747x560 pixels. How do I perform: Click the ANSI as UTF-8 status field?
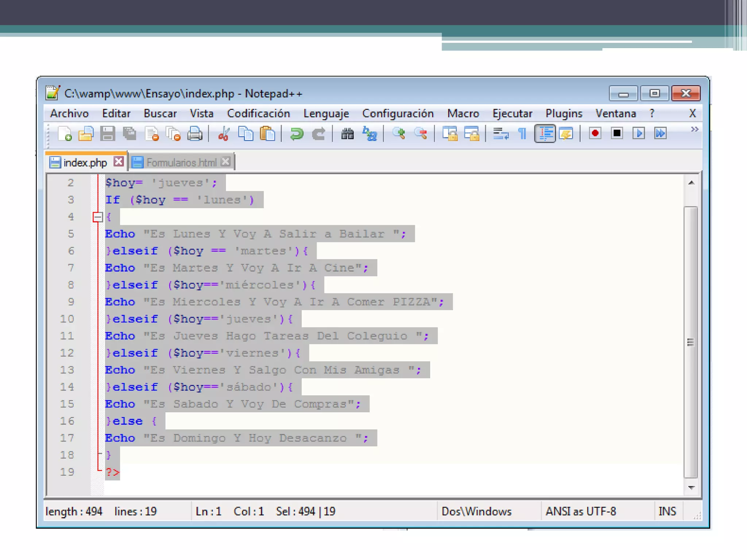581,512
